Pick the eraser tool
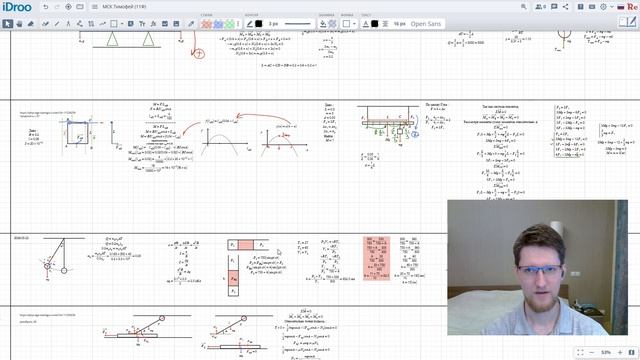This screenshot has width=640, height=360. (x=31, y=24)
